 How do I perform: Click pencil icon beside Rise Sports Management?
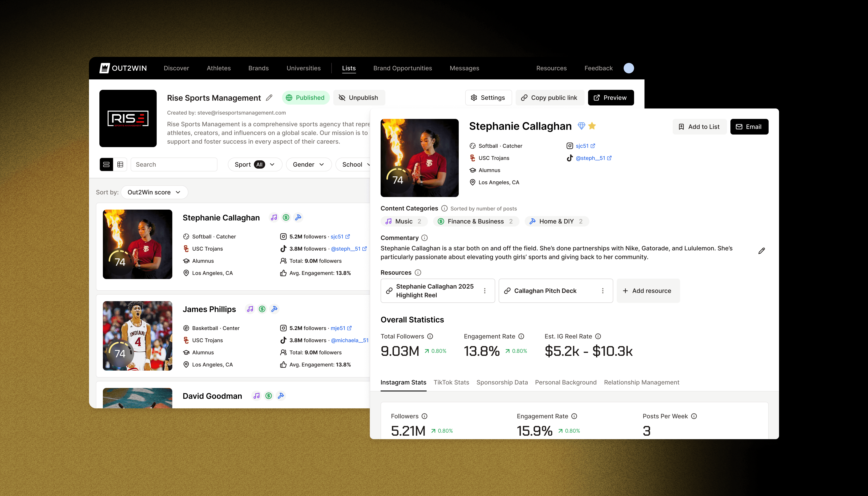269,98
